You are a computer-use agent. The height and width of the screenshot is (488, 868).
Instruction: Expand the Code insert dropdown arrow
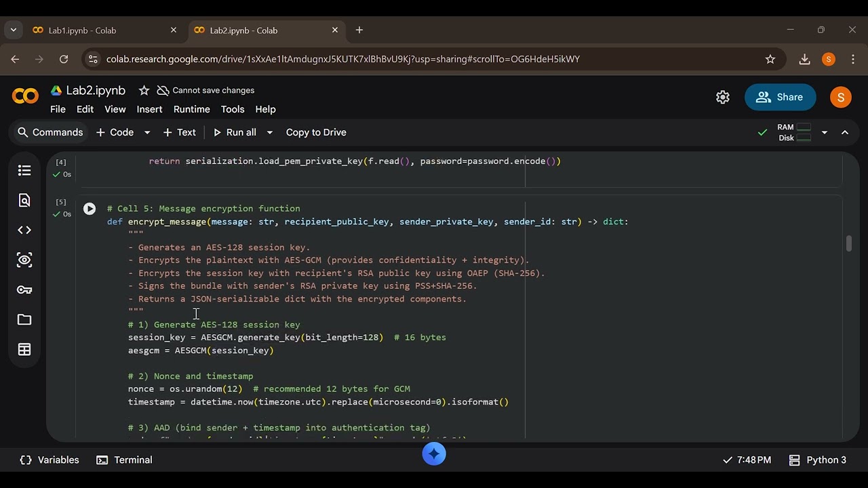click(147, 132)
